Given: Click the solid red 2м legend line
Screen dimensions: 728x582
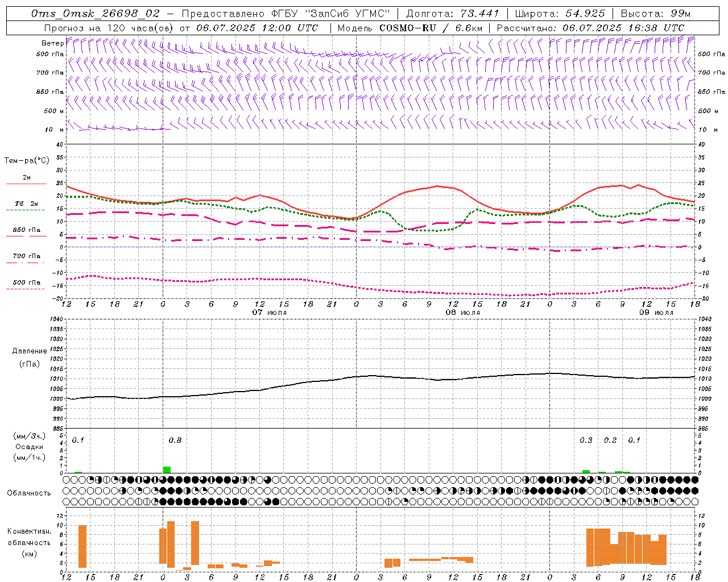Looking at the screenshot, I should [x=26, y=184].
